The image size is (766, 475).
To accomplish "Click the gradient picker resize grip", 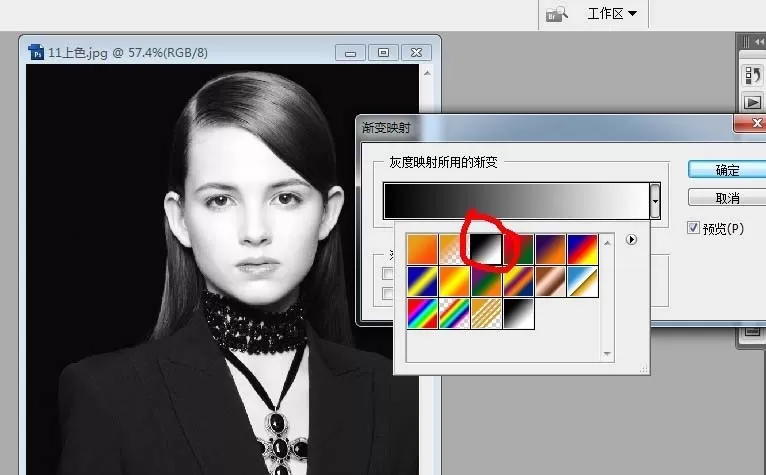I will point(644,369).
